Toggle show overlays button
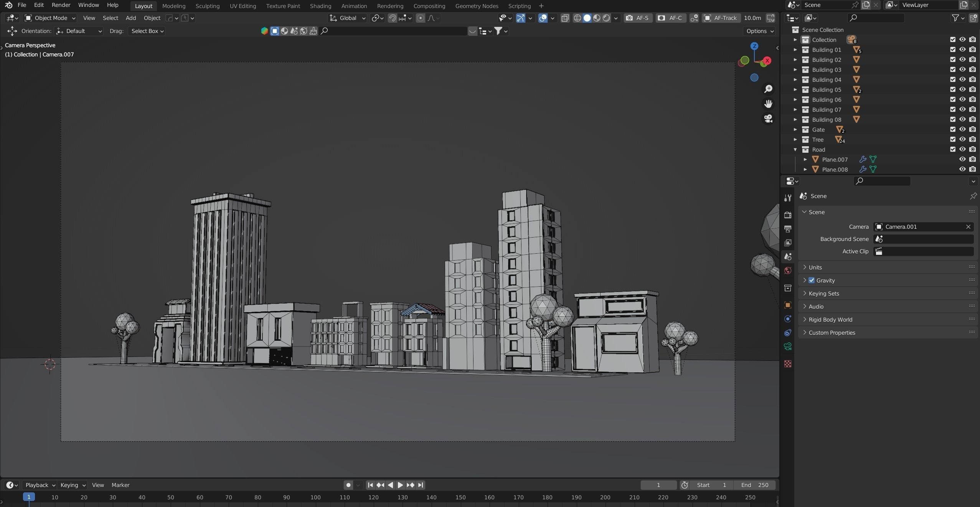 tap(543, 18)
